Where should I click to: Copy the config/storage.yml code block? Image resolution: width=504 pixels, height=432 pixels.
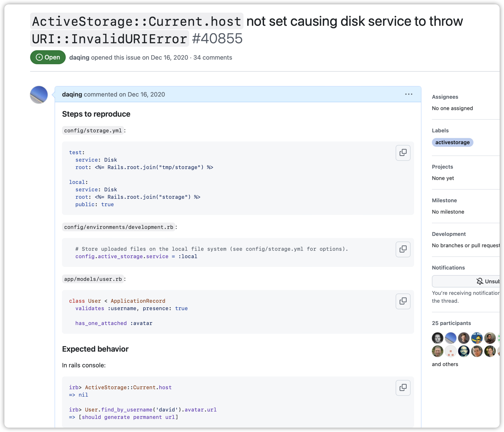[403, 153]
